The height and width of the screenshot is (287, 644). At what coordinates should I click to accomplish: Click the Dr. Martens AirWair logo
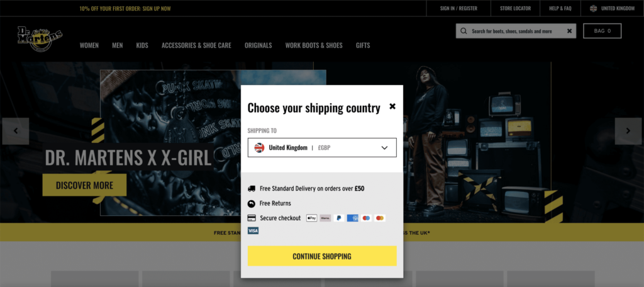click(x=40, y=40)
